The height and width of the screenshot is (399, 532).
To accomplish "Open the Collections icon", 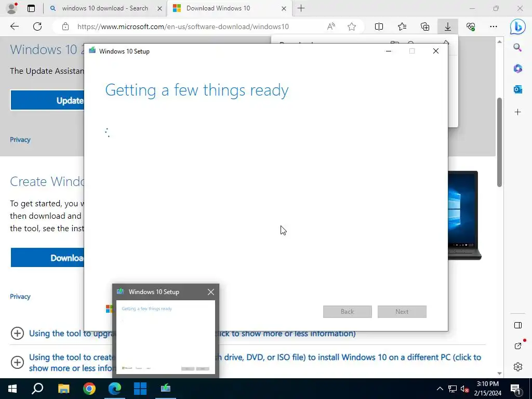I will point(425,26).
